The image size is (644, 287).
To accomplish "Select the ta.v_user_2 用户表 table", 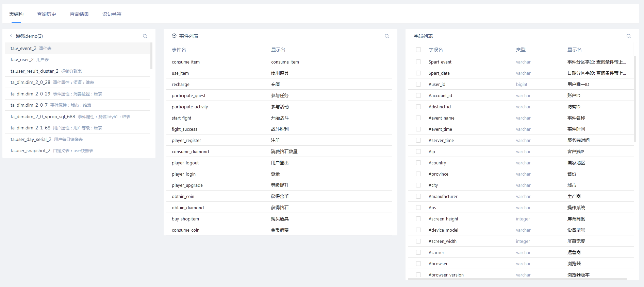I will [x=30, y=60].
